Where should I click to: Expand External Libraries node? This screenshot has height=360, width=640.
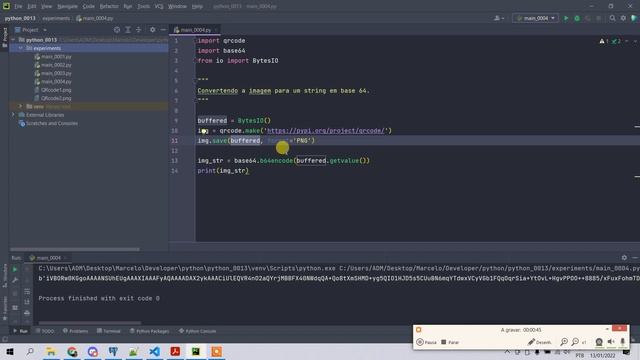13,115
